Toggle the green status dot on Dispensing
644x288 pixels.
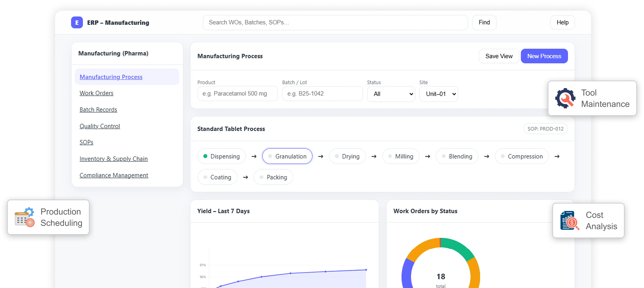(x=205, y=156)
